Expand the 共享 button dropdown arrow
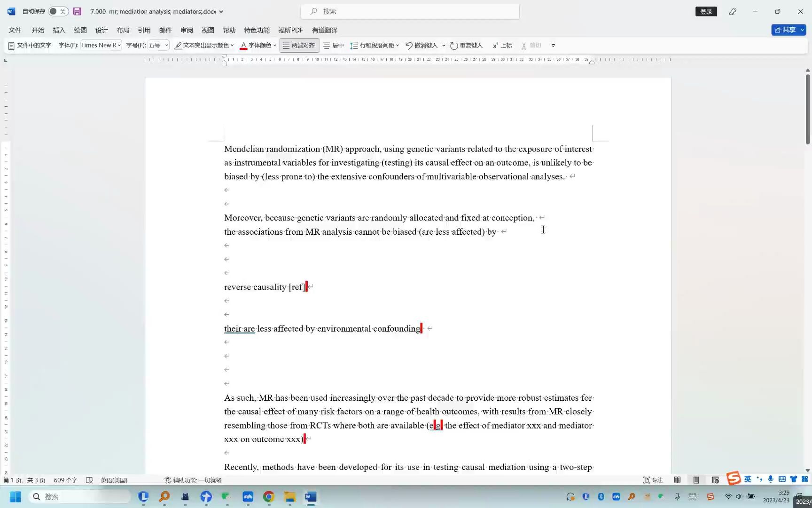The width and height of the screenshot is (812, 508). coord(802,30)
